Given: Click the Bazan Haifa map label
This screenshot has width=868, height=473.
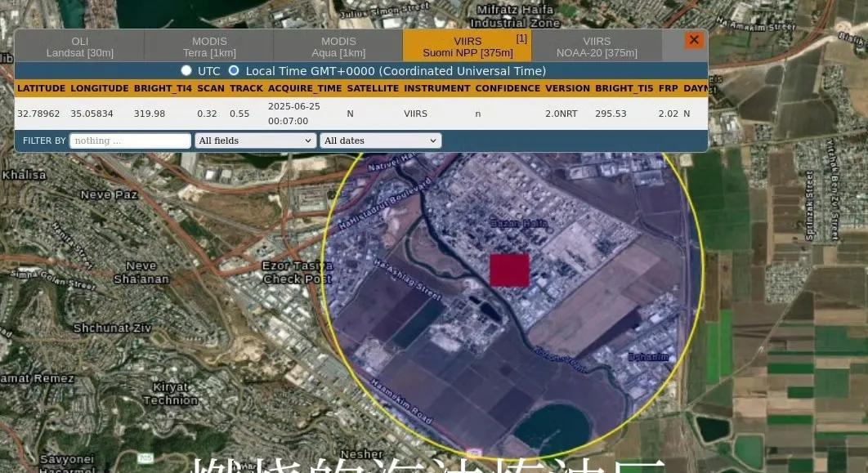Looking at the screenshot, I should (519, 224).
